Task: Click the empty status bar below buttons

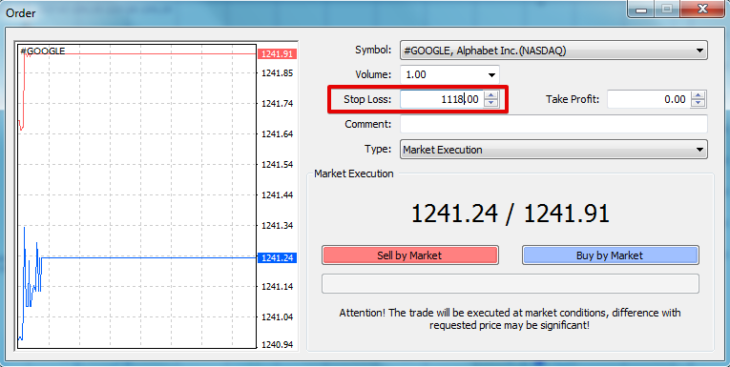Action: click(x=510, y=284)
